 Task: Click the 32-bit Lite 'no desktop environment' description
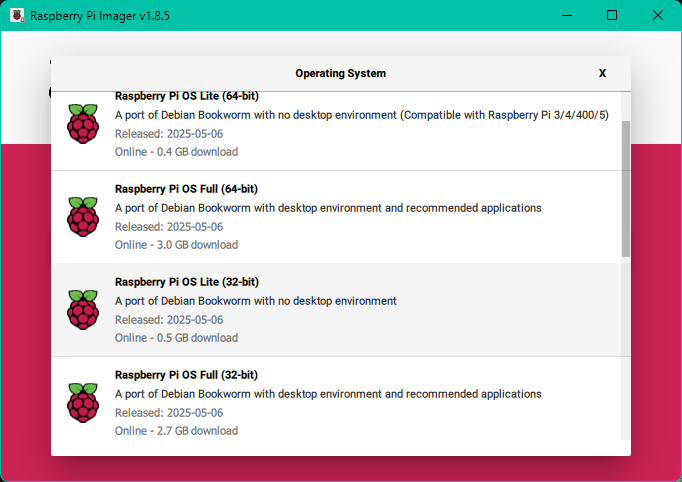coord(255,301)
